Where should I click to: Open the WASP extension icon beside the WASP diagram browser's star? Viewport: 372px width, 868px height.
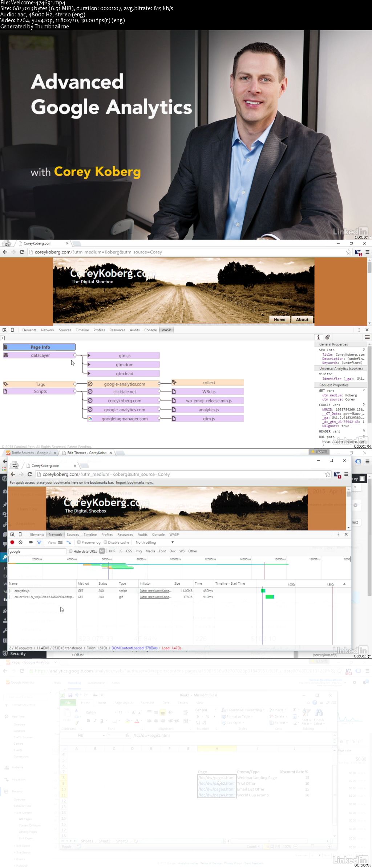click(359, 252)
